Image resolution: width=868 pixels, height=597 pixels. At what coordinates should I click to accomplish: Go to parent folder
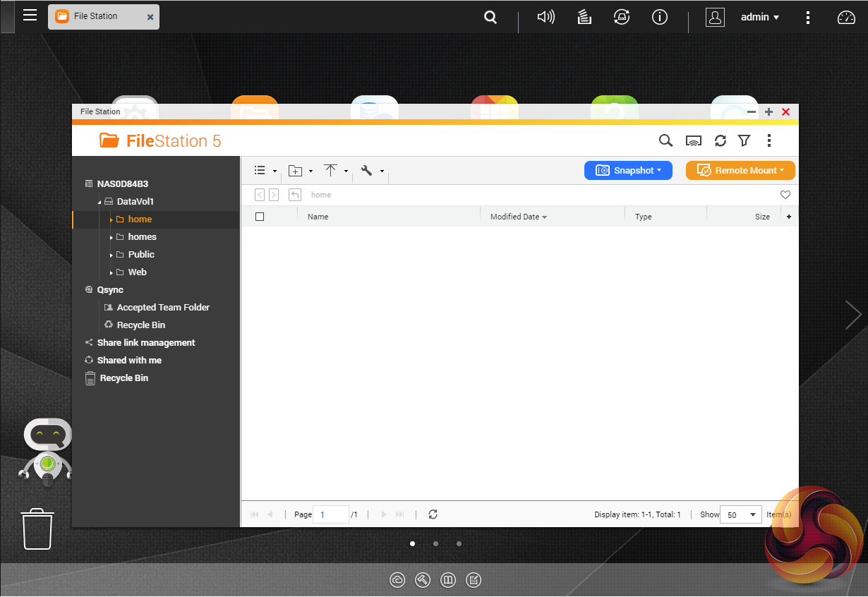(x=295, y=195)
